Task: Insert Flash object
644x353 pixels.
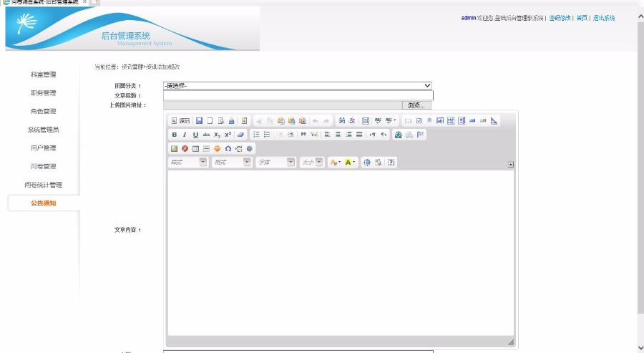Action: pos(185,149)
